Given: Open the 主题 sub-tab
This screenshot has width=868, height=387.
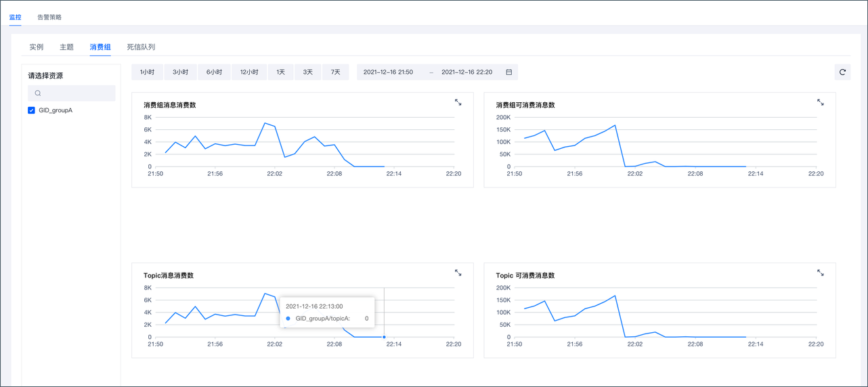Looking at the screenshot, I should 66,47.
